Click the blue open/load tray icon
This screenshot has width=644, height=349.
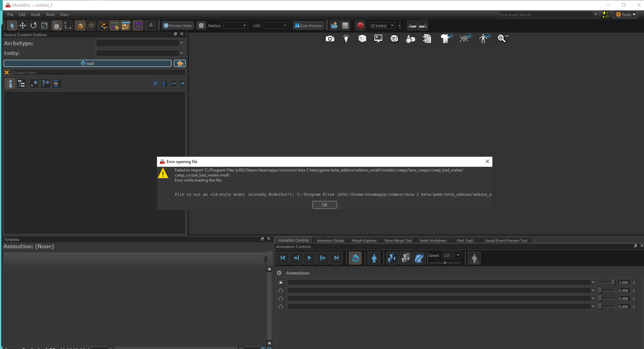point(334,25)
